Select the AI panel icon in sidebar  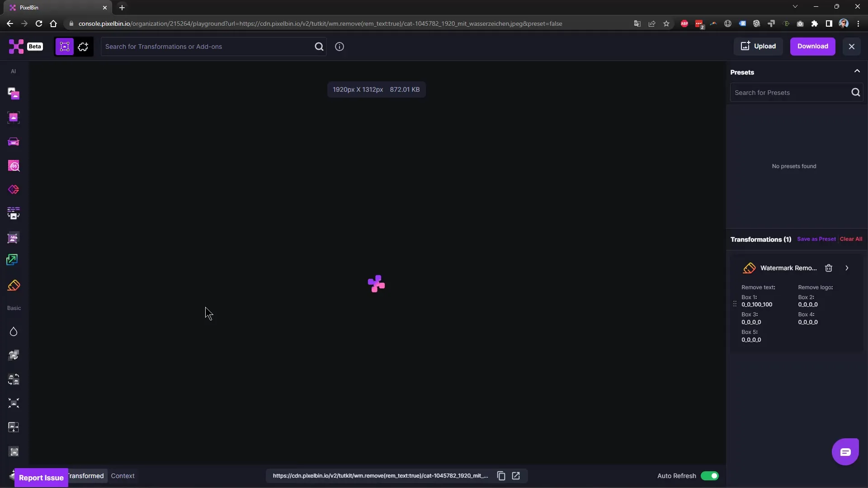(13, 71)
